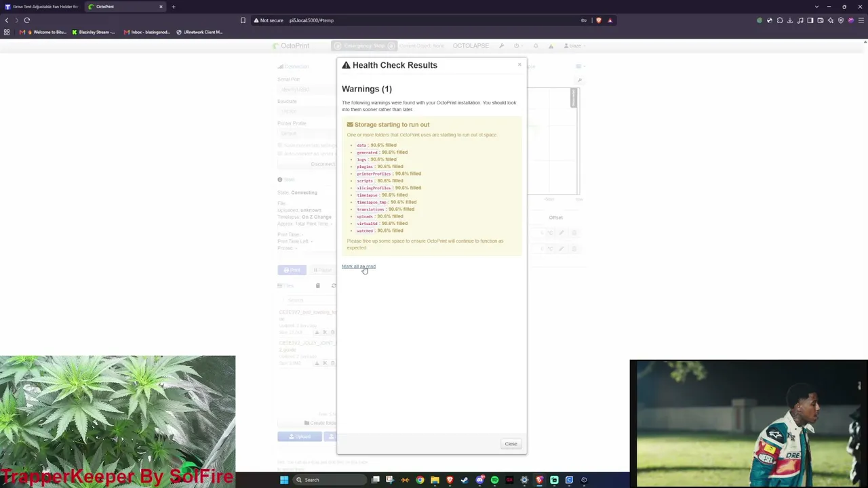Viewport: 868px width, 488px height.
Task: Click the Brave Rewards triangle icon
Action: pyautogui.click(x=610, y=20)
